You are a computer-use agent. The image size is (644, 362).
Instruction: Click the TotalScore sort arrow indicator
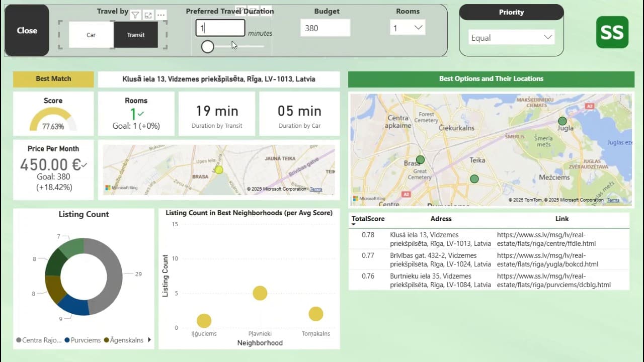[x=354, y=224]
